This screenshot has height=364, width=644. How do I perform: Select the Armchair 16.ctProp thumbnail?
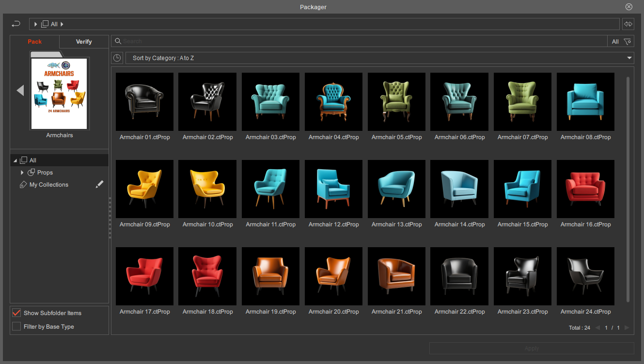[x=586, y=189]
